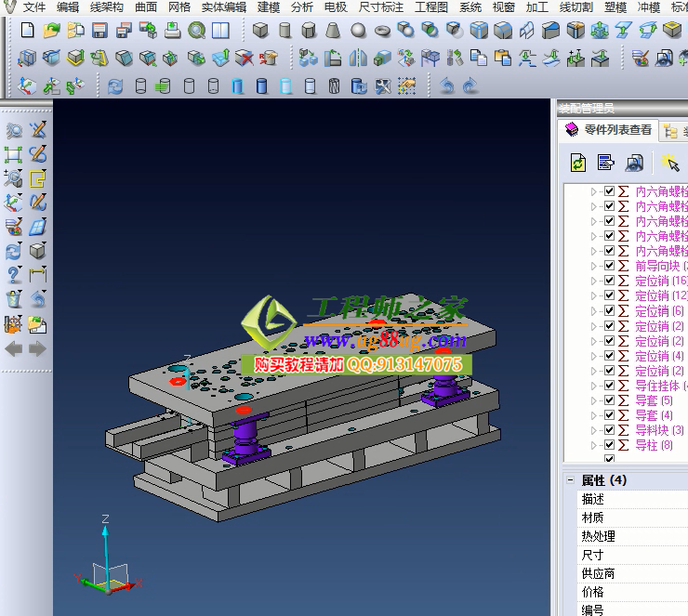Screen dimensions: 688x616
Task: Select the cone primitive tool
Action: coord(334,31)
